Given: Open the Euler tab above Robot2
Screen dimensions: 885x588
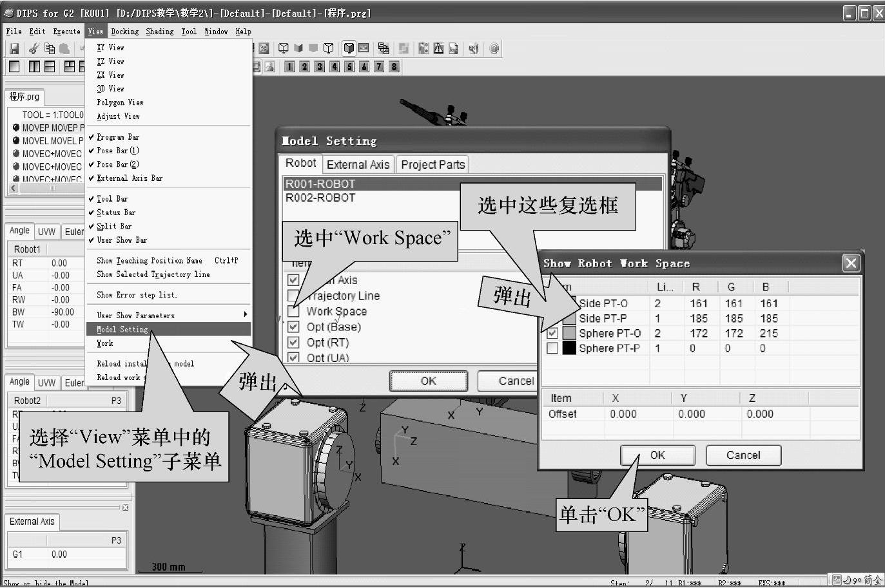Looking at the screenshot, I should click(x=74, y=383).
